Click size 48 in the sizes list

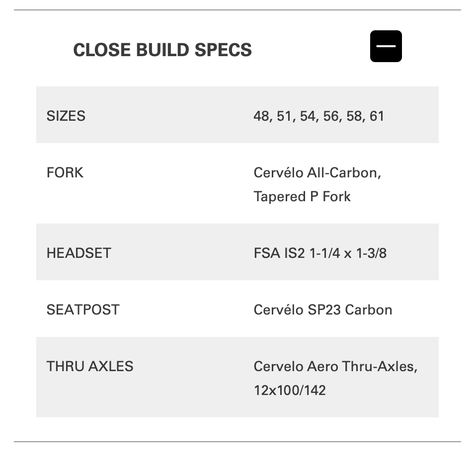point(261,116)
